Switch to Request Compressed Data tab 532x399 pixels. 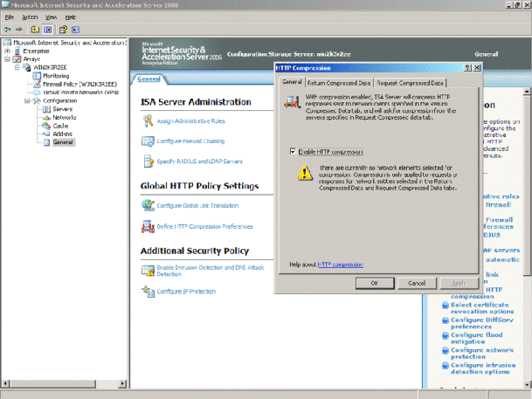pos(410,83)
